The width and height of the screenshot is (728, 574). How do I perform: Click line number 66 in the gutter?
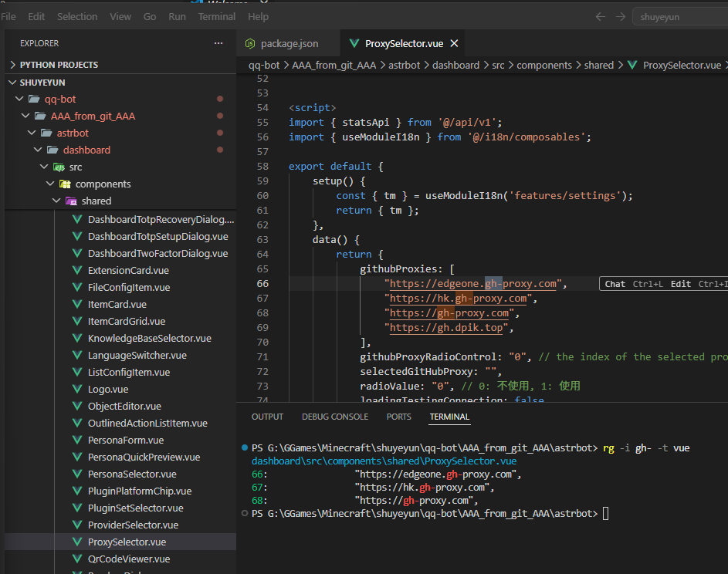(262, 283)
